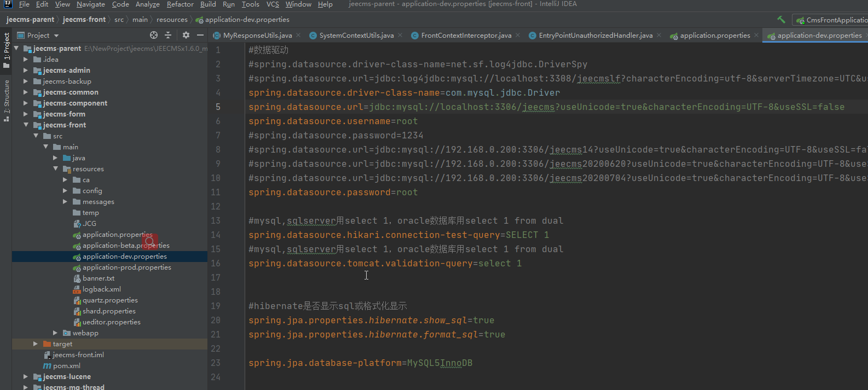
Task: Click the Collapse All icon in Project panel
Action: tap(168, 35)
